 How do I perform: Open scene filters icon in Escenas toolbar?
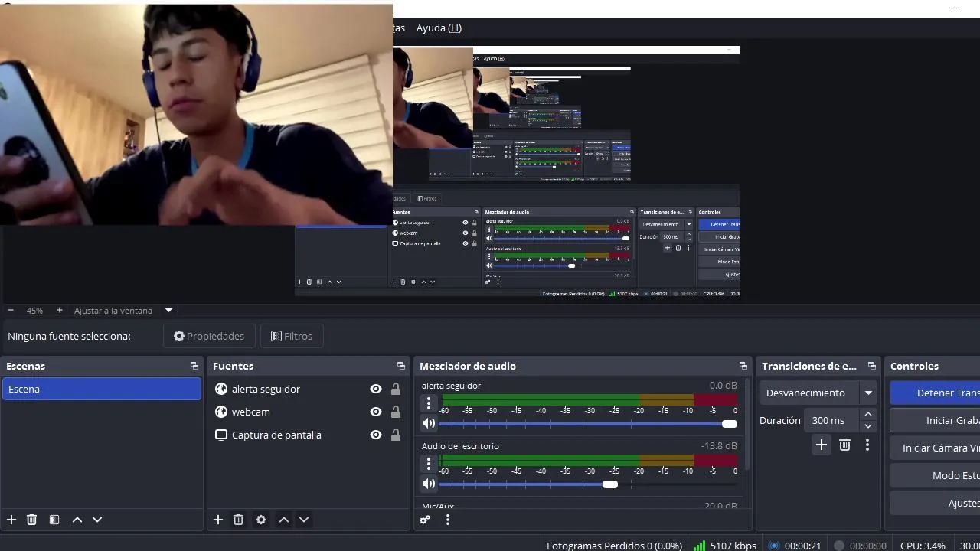click(x=54, y=520)
